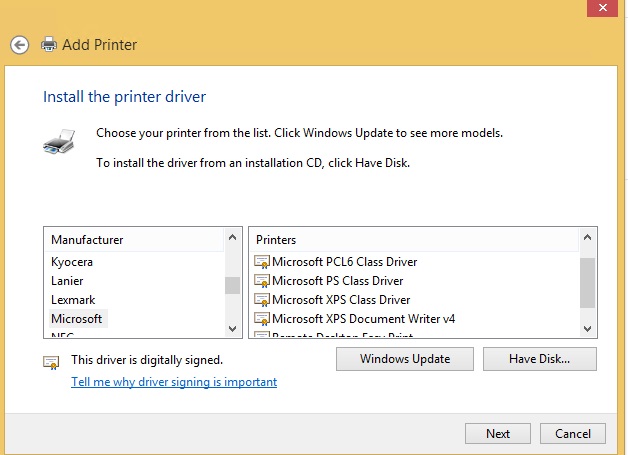Click Printers list scroll down arrow
Image resolution: width=628 pixels, height=455 pixels.
tap(588, 329)
